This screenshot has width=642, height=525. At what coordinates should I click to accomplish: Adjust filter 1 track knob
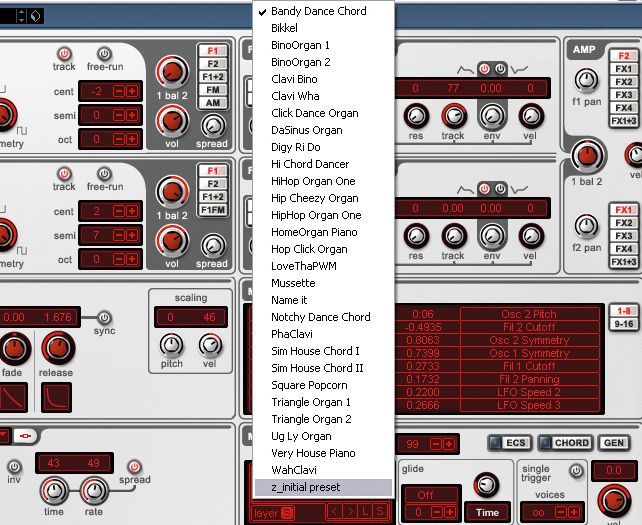454,116
